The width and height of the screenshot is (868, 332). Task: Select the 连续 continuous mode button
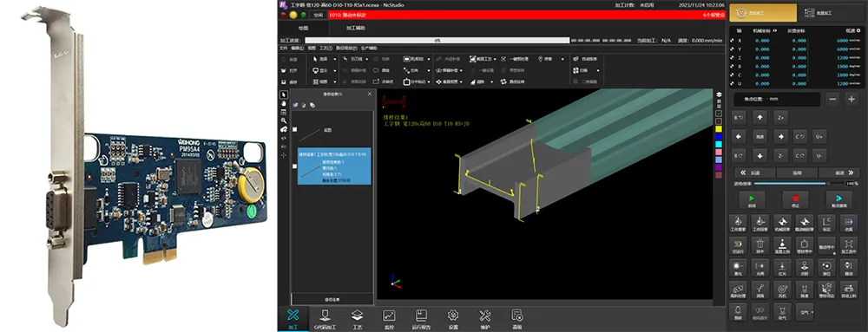[x=797, y=173]
